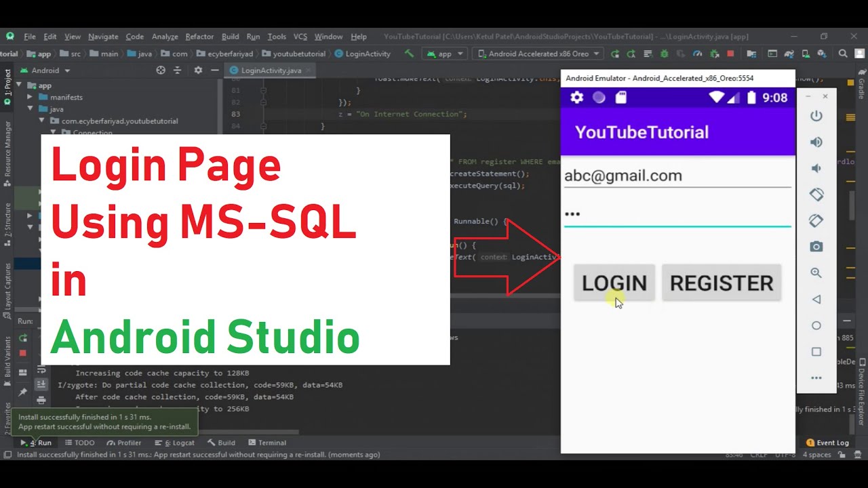Open the Profiler gauge icon in main toolbar
Screen dimensions: 868x488
click(x=697, y=54)
